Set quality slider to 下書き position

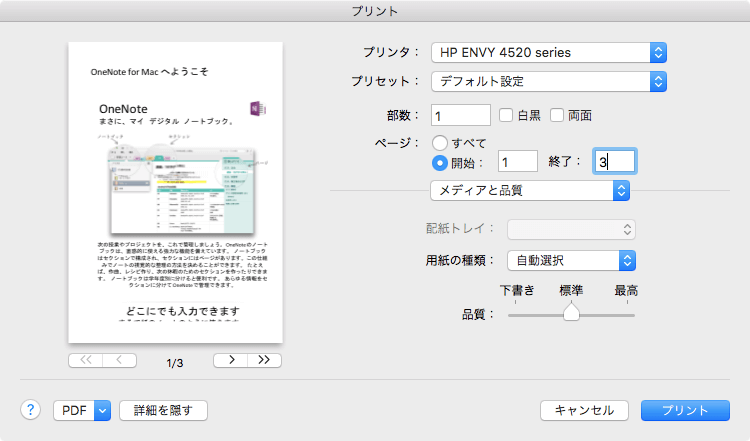tap(516, 315)
